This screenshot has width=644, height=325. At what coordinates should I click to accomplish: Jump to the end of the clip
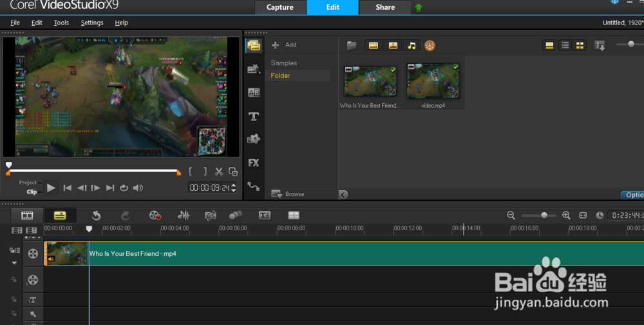pos(110,188)
